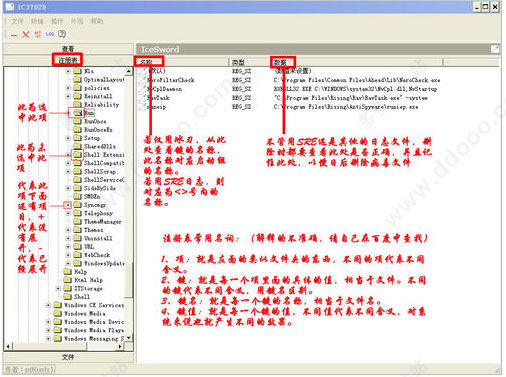The image size is (506, 377).
Task: Switch to the 注册表 panel section
Action: point(68,60)
